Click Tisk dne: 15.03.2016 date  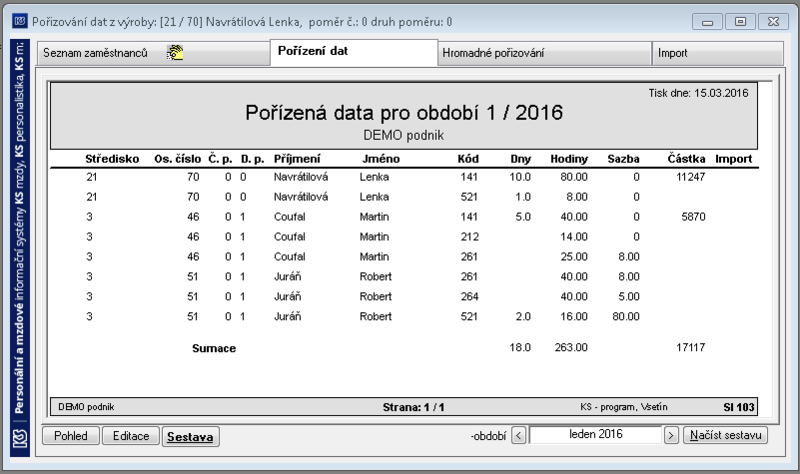698,93
